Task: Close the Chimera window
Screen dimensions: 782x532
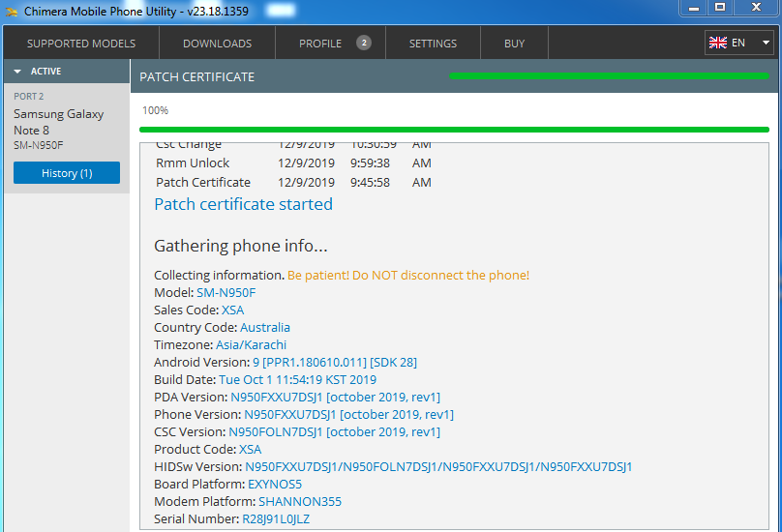Action: click(756, 8)
